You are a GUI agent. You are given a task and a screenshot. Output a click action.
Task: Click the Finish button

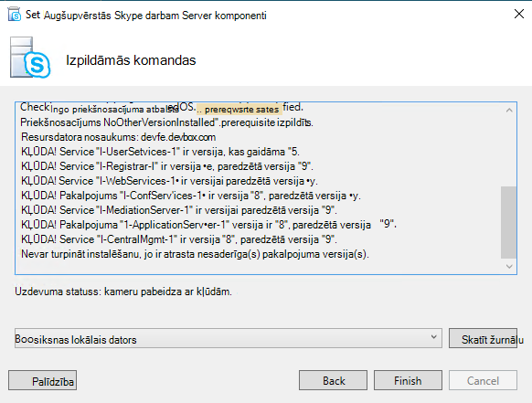408,380
